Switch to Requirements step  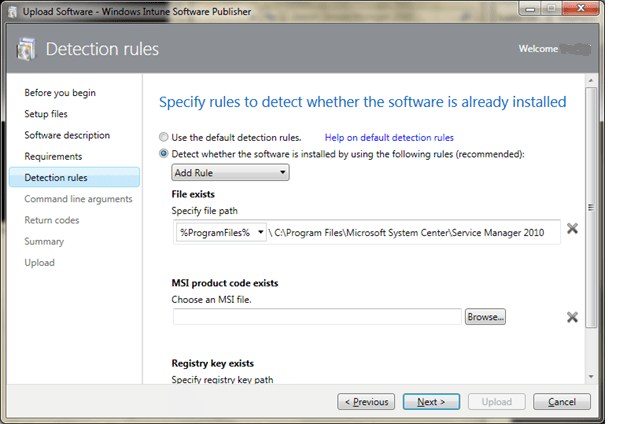point(53,156)
